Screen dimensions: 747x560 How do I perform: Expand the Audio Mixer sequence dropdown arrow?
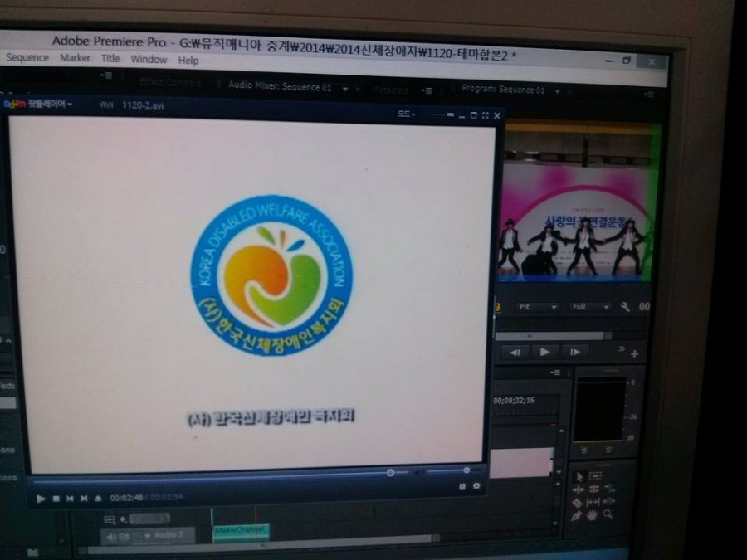345,89
